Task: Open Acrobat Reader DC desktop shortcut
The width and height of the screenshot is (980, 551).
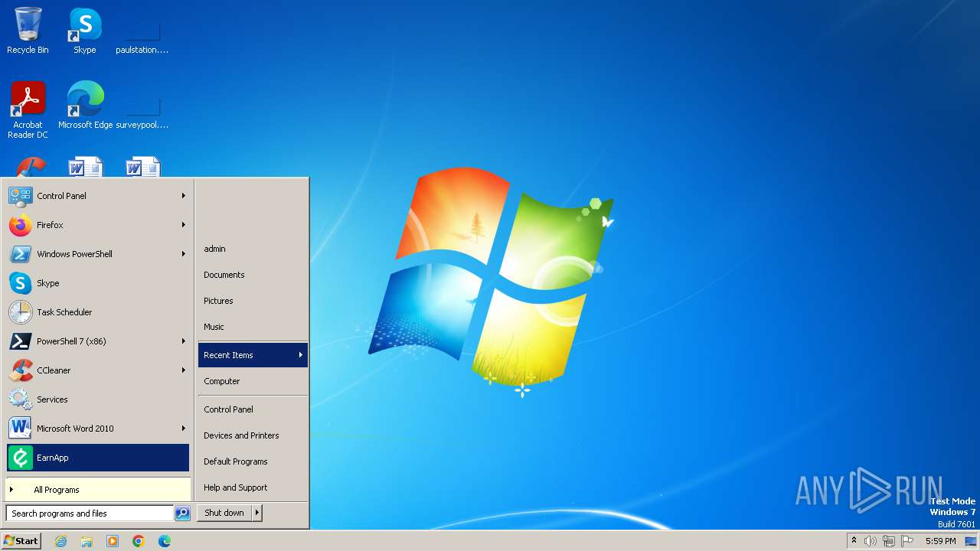Action: [x=28, y=109]
